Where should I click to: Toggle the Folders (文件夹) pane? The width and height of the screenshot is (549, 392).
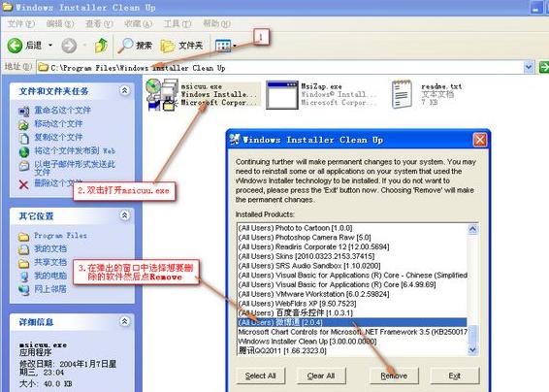coord(181,46)
